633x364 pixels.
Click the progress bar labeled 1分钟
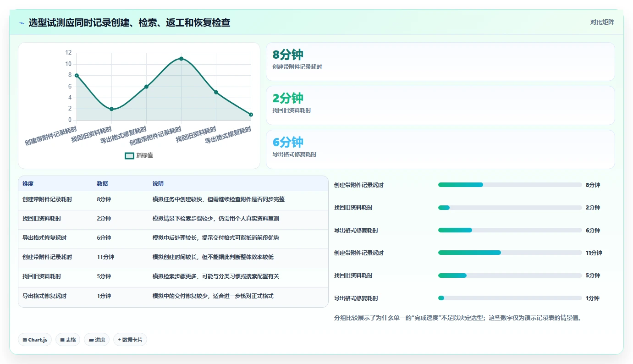tap(510, 298)
